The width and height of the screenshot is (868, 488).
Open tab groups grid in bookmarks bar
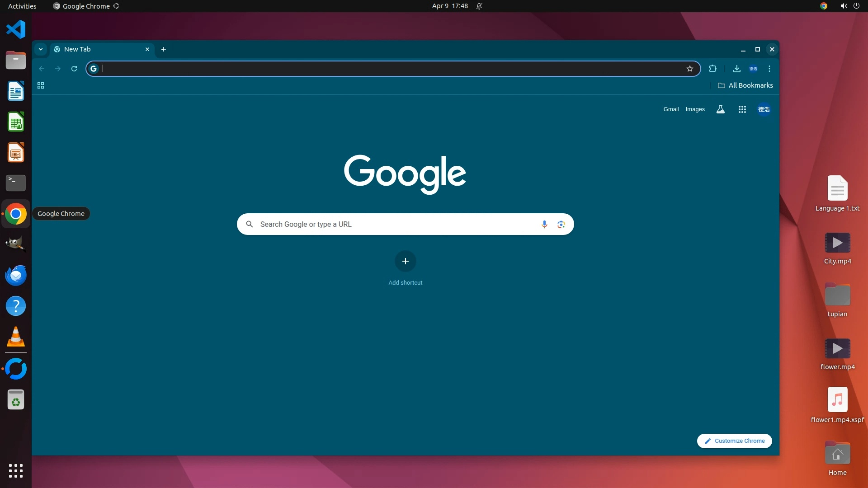[x=41, y=85]
